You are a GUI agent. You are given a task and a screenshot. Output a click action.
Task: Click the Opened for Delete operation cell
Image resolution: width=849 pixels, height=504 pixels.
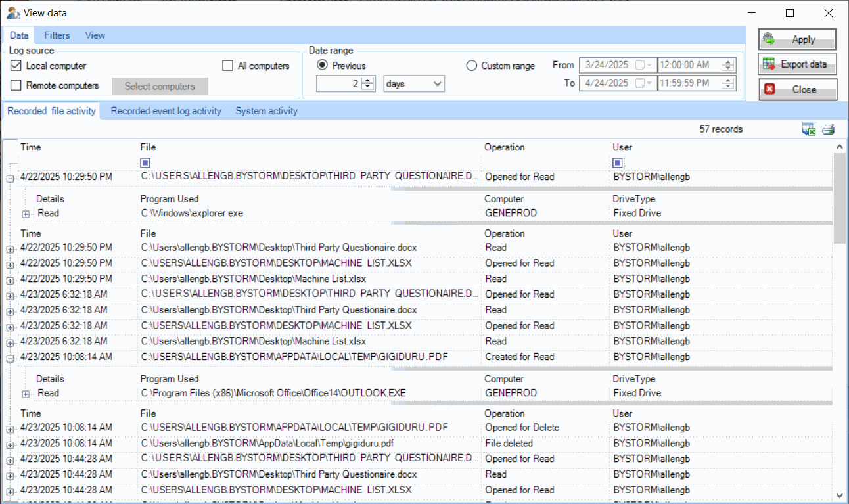coord(522,427)
